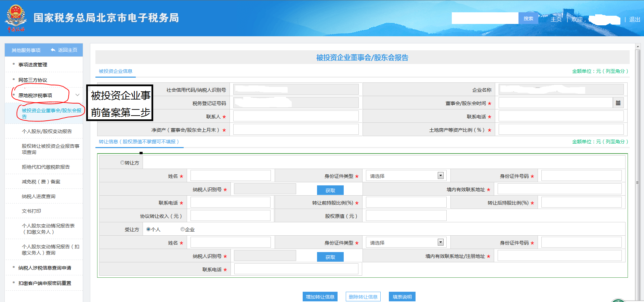Click the 转让后持股比例 input field
This screenshot has height=302, width=644.
coord(581,202)
